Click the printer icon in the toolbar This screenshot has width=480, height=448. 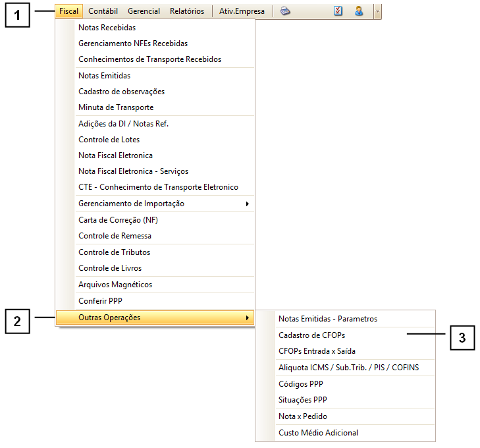tap(285, 11)
